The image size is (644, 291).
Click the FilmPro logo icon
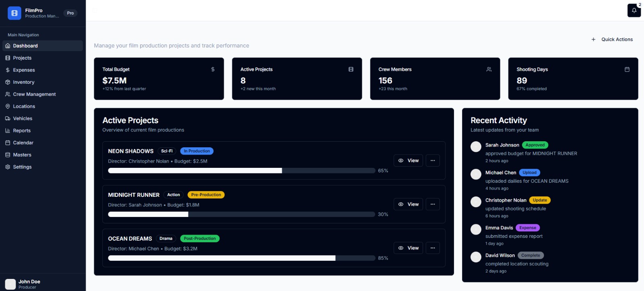(x=14, y=13)
